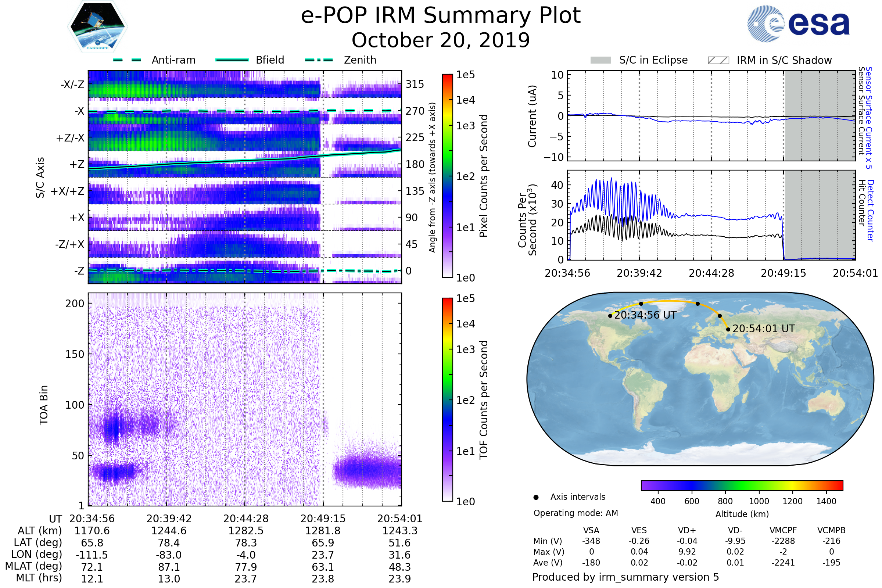Click the 20:54:01 UT map track end point
The width and height of the screenshot is (882, 588).
point(728,329)
